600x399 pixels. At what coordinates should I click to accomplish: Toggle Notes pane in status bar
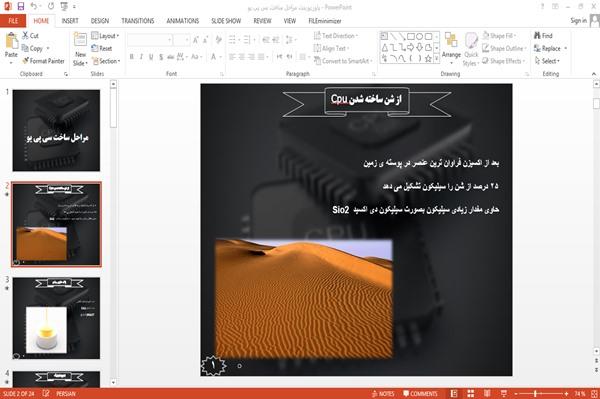[x=383, y=394]
